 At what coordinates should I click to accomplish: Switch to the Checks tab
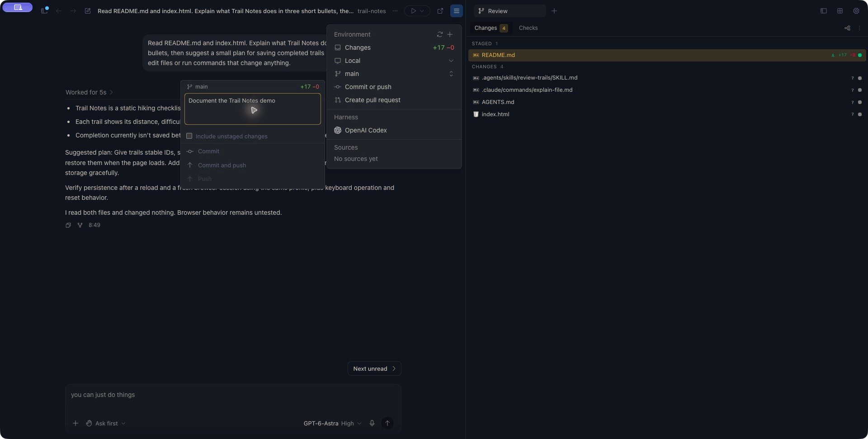(528, 28)
